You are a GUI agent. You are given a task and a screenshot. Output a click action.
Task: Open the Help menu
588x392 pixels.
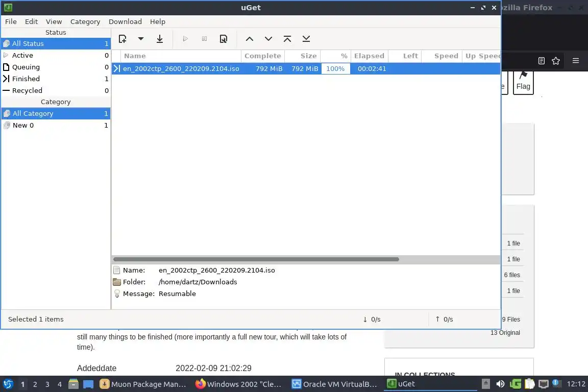tap(158, 22)
